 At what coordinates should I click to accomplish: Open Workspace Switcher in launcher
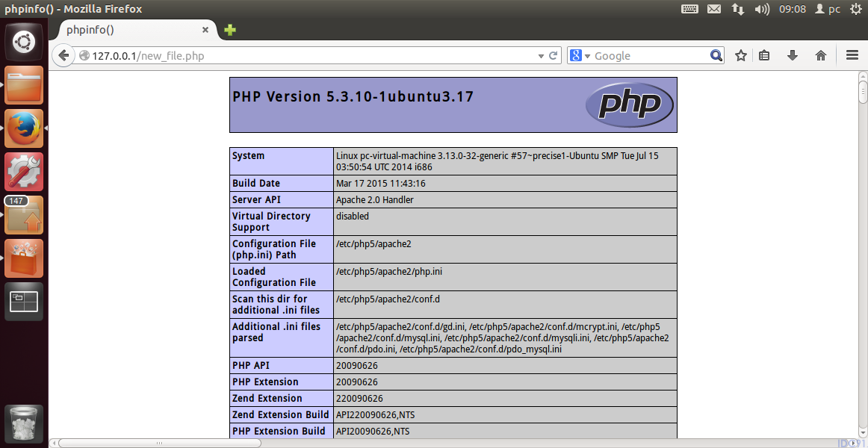pyautogui.click(x=24, y=302)
